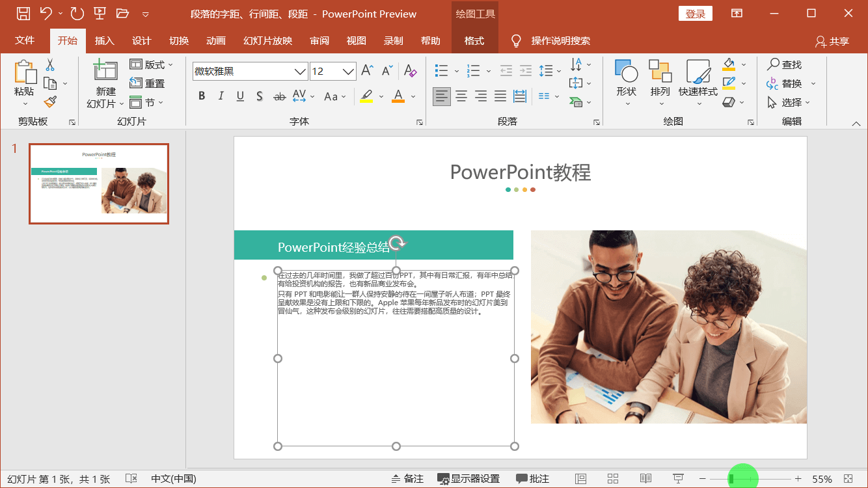Toggle Strikethrough formatting
Viewport: 868px width, 488px height.
pyautogui.click(x=279, y=96)
